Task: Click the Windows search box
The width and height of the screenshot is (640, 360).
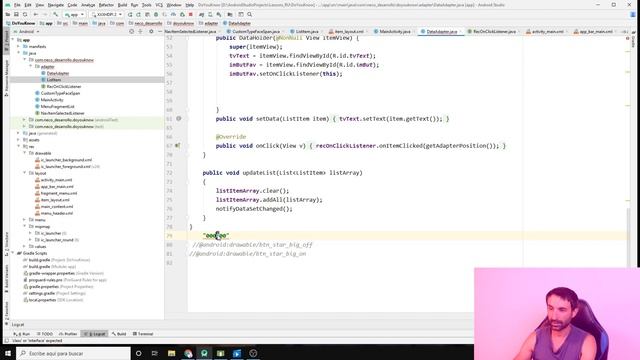Action: click(73, 353)
